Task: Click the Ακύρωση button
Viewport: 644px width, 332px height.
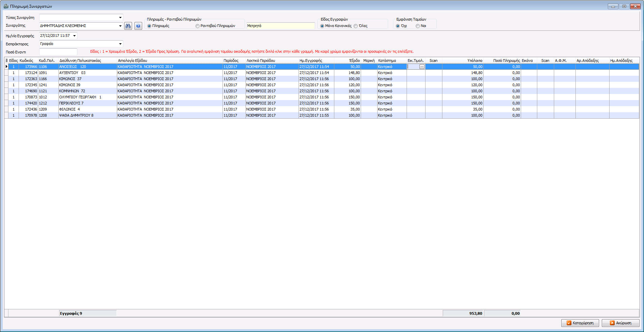Action: (620, 323)
